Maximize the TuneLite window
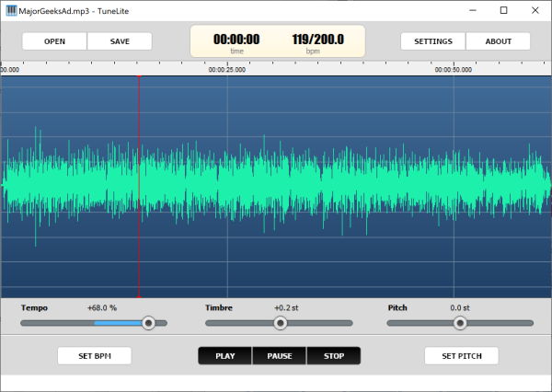 click(503, 10)
